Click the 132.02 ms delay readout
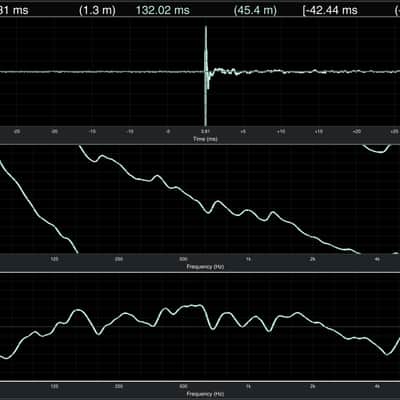Screen dimensions: 400x400 point(163,10)
